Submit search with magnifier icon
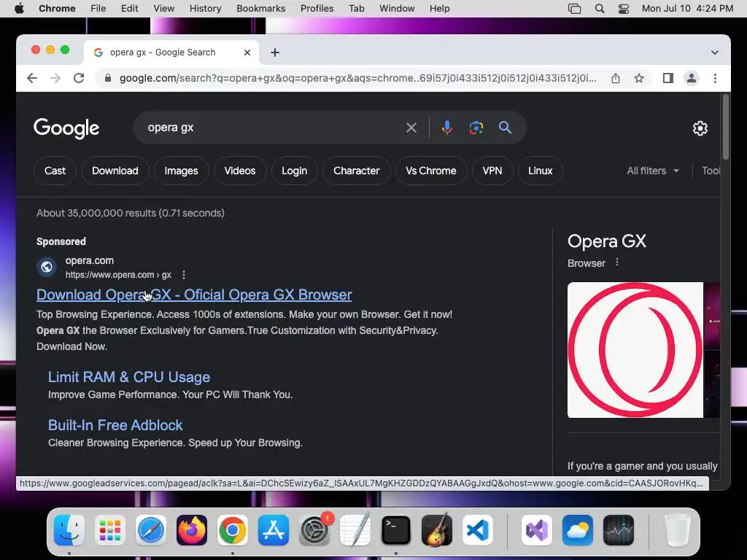This screenshot has height=560, width=747. click(x=505, y=128)
